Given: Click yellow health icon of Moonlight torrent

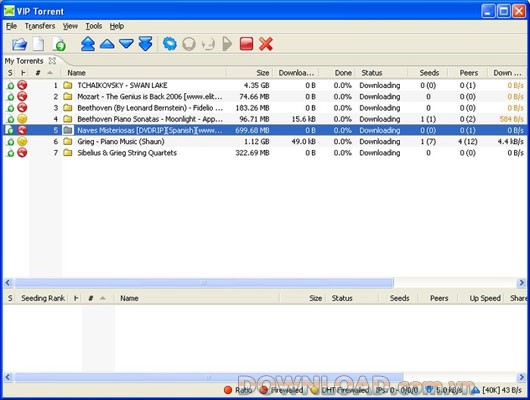Looking at the screenshot, I should point(22,119).
